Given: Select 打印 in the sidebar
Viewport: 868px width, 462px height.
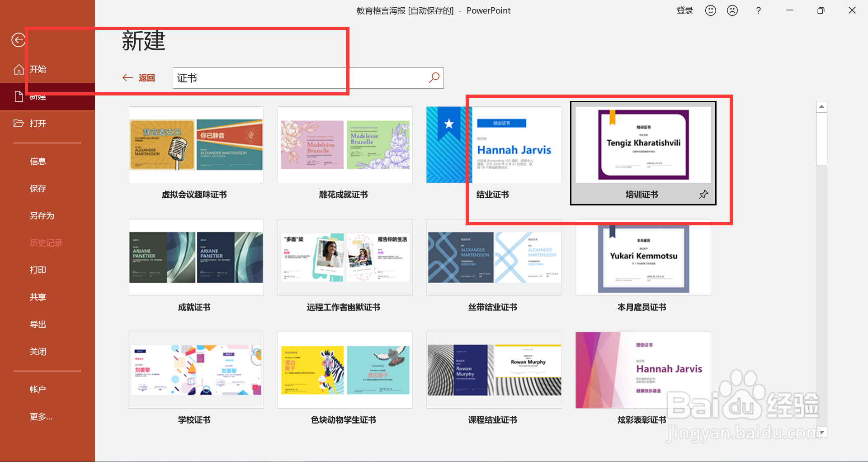Looking at the screenshot, I should [38, 270].
